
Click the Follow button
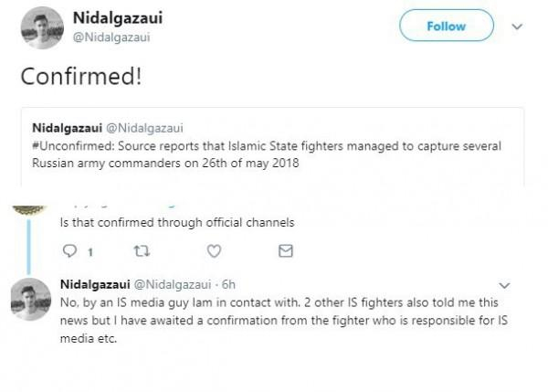tap(446, 27)
